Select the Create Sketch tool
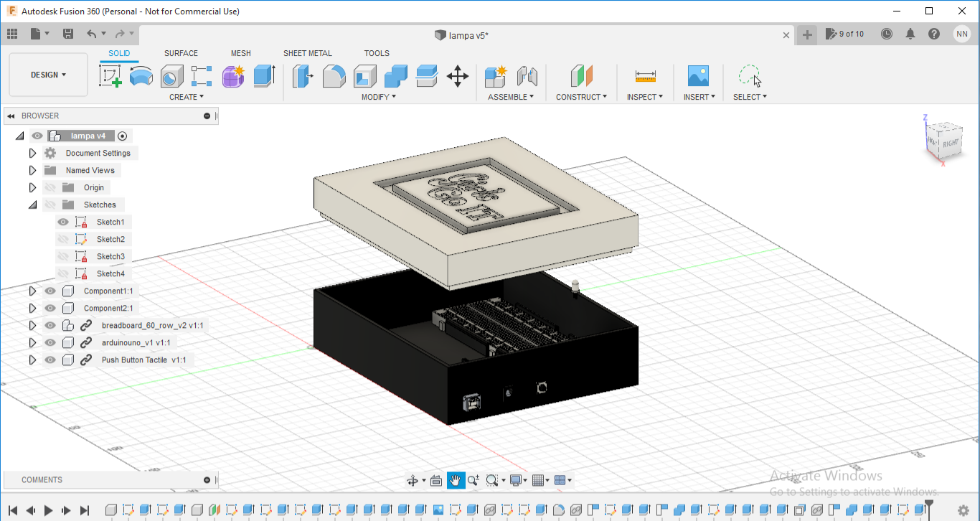Screen dimensions: 980x521 pyautogui.click(x=110, y=75)
